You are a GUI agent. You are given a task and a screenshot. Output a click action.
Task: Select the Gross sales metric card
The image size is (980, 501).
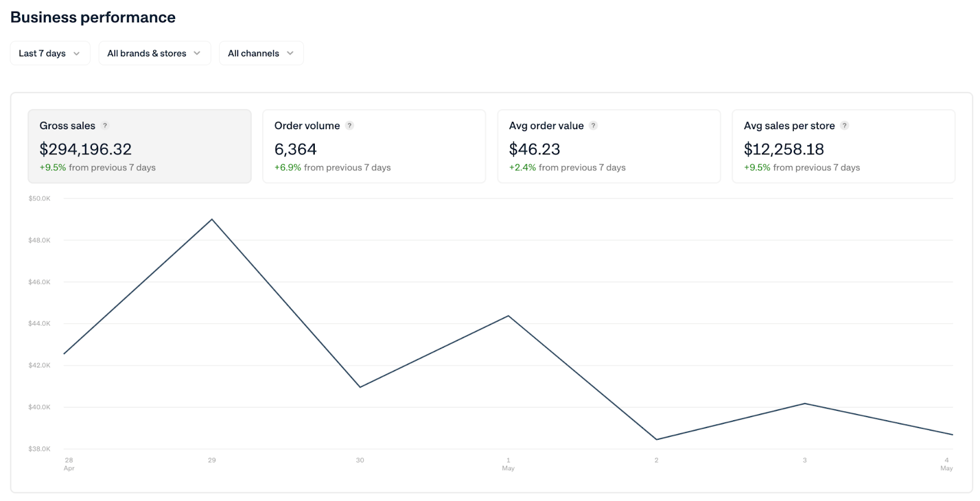140,146
